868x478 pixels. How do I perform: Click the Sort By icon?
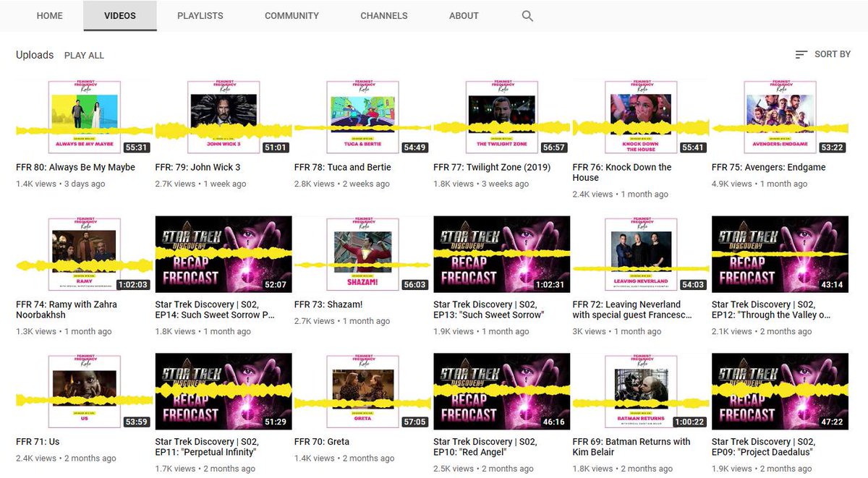pos(801,54)
